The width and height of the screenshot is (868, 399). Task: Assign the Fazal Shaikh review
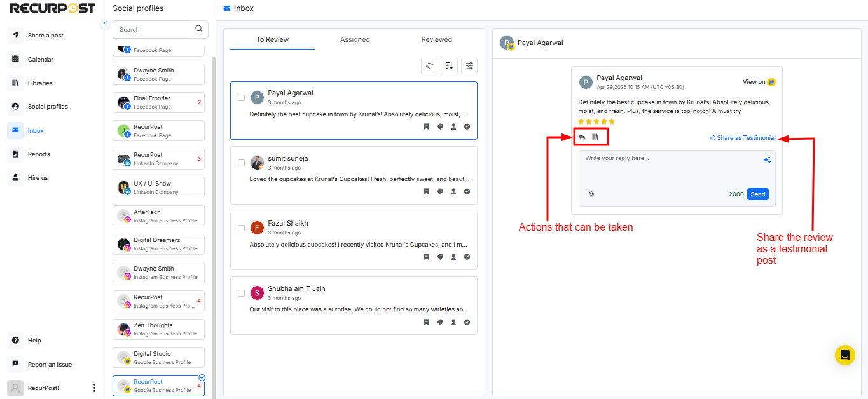pos(453,257)
